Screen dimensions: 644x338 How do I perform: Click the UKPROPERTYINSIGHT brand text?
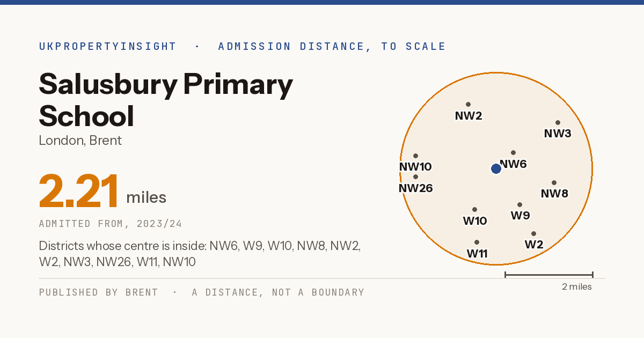pyautogui.click(x=108, y=46)
